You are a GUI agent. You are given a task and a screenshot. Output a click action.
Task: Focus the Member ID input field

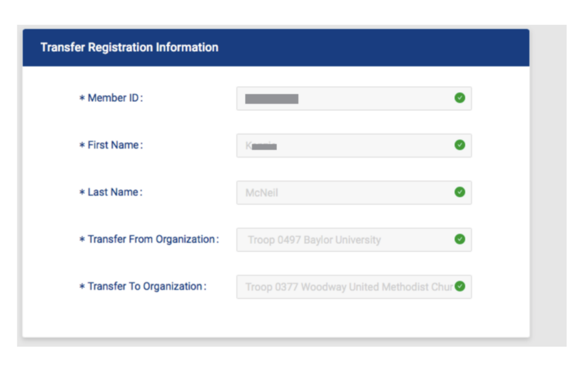[345, 98]
